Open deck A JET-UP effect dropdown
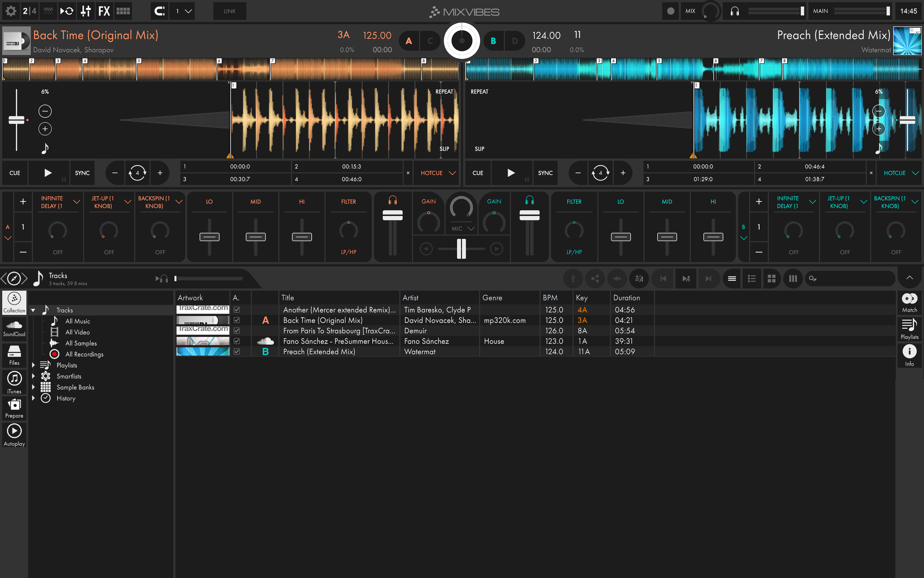 coord(128,202)
